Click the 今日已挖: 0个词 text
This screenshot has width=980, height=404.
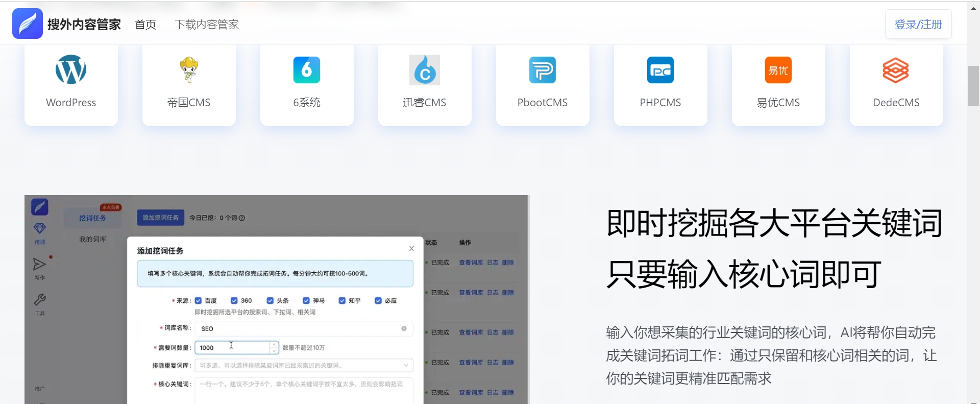point(213,218)
